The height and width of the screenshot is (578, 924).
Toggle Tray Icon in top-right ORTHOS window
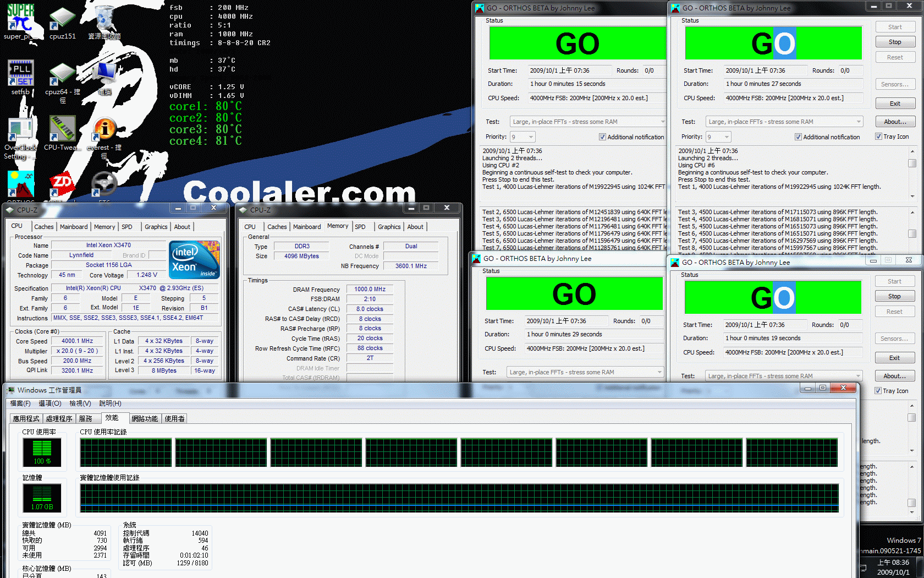879,137
